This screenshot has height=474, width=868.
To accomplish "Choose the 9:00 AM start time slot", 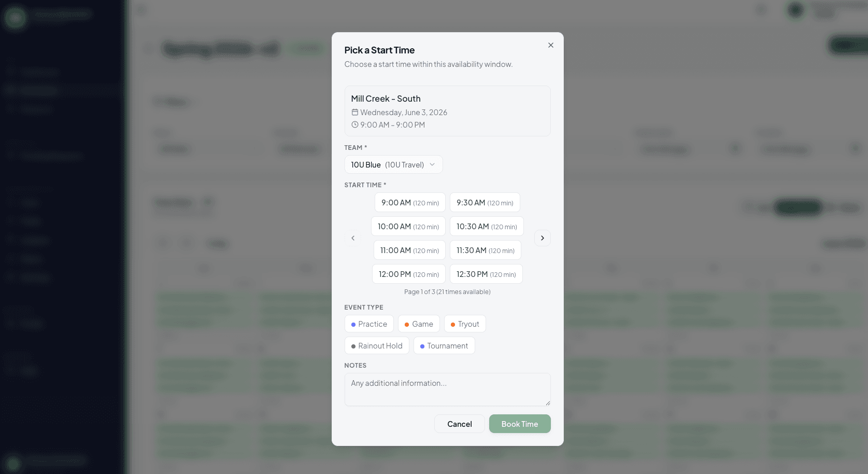I will click(x=409, y=202).
